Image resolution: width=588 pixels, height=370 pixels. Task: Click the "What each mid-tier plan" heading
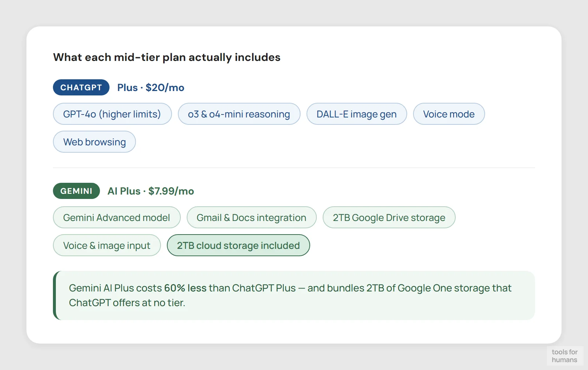coord(166,57)
